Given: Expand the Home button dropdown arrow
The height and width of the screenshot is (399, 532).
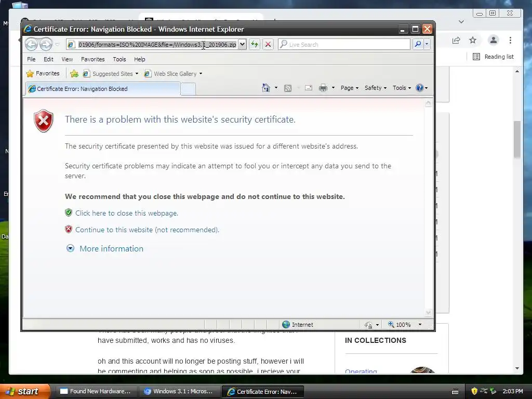Looking at the screenshot, I should [x=276, y=88].
